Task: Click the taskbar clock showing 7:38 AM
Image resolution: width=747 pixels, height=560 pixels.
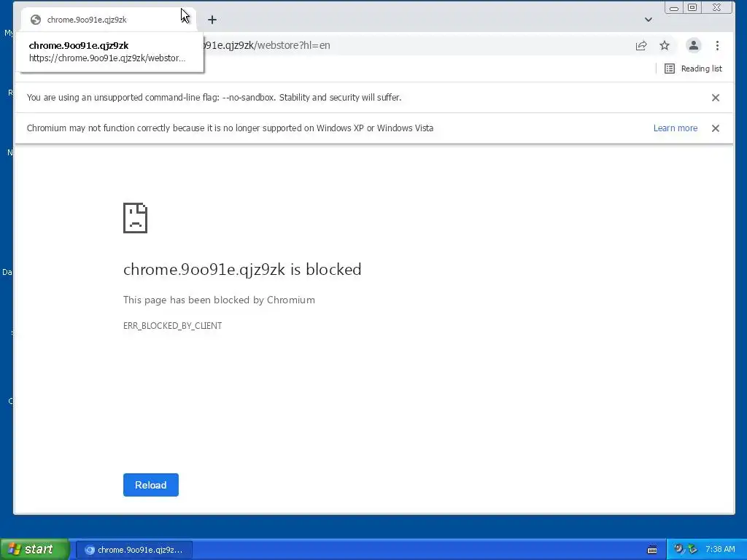Action: 720,550
